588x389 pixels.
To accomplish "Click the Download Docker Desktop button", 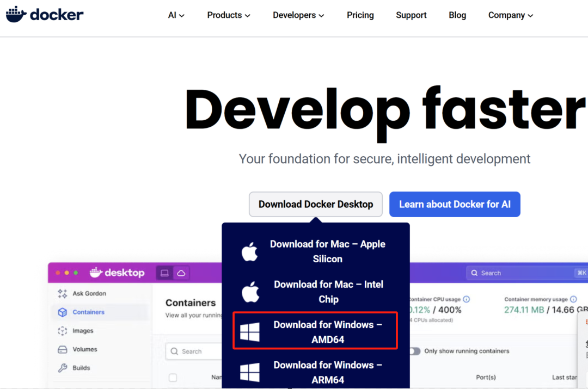I will pyautogui.click(x=316, y=204).
